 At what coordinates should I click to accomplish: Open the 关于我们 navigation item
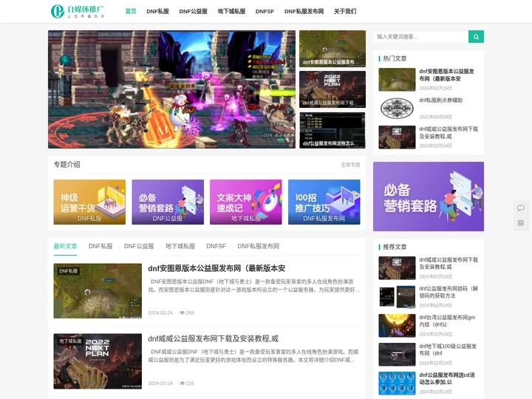point(345,11)
